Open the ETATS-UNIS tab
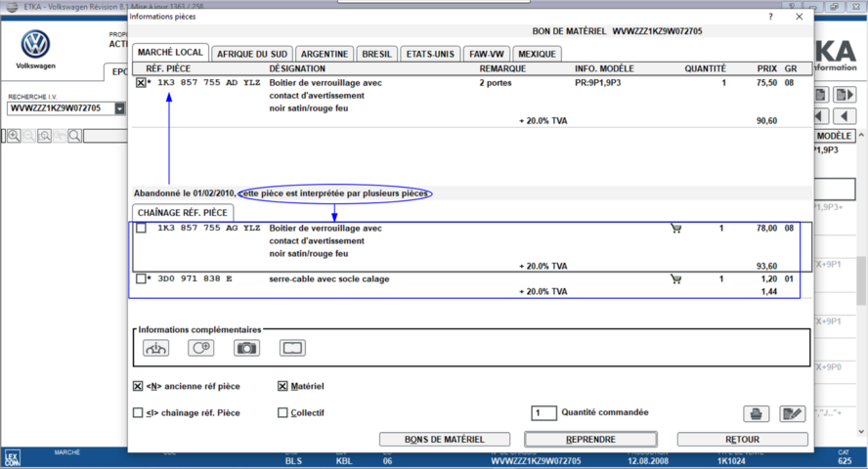The image size is (868, 469). click(430, 54)
